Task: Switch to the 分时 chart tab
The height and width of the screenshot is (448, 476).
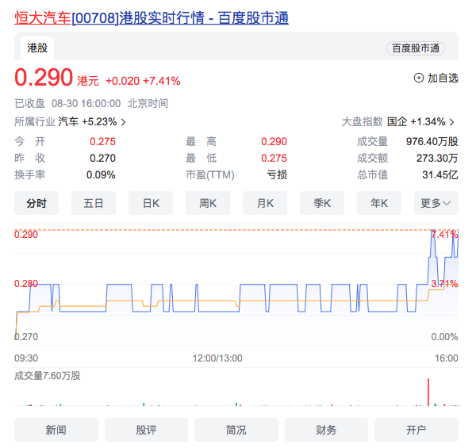Action: [x=36, y=203]
